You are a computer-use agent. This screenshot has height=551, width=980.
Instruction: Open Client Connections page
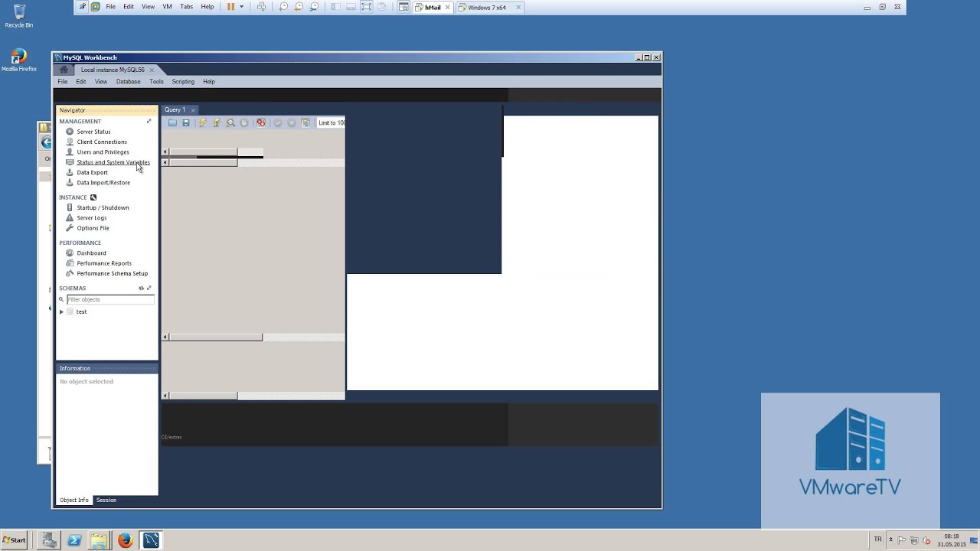[102, 142]
